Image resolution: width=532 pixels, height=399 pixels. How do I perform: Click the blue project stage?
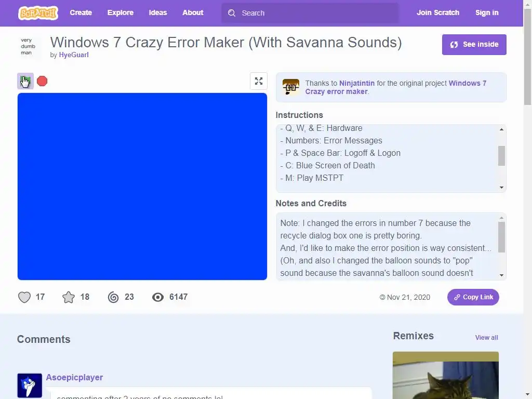tap(142, 187)
